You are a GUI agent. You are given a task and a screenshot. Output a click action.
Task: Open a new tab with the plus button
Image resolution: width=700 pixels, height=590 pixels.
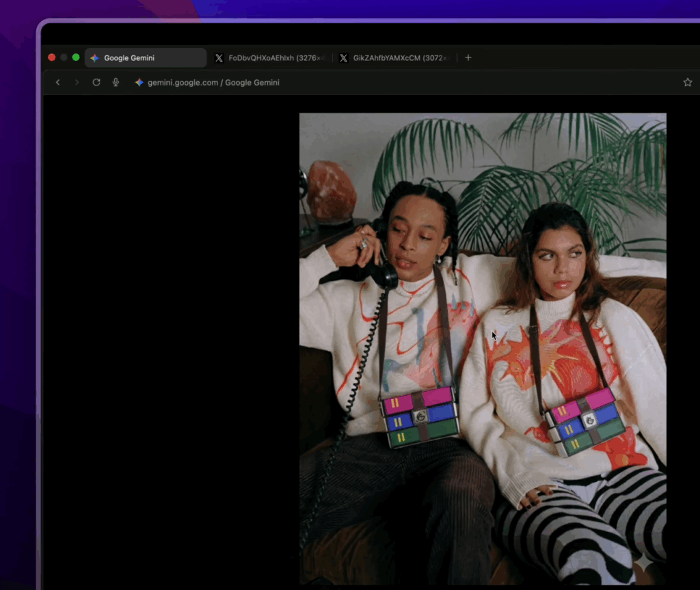[x=468, y=57]
